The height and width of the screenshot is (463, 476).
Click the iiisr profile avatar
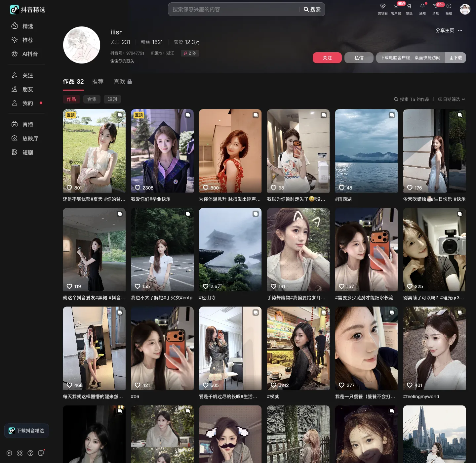82,45
